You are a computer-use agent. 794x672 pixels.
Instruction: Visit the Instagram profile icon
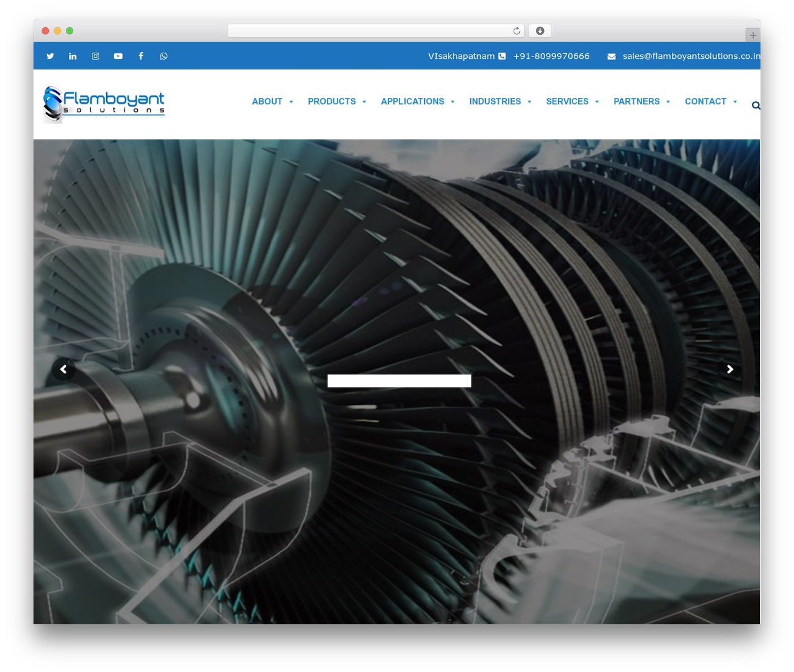pyautogui.click(x=96, y=56)
